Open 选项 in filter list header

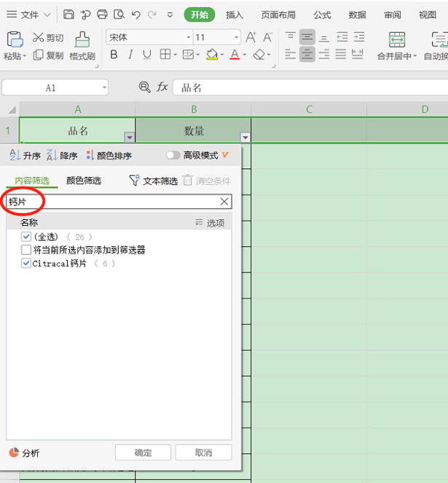pos(210,222)
